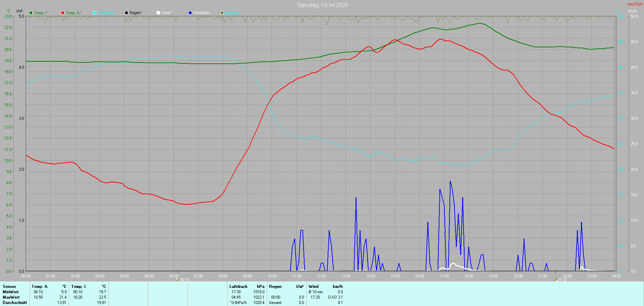
Task: Click the 20:00 time axis label
Action: 518,276
